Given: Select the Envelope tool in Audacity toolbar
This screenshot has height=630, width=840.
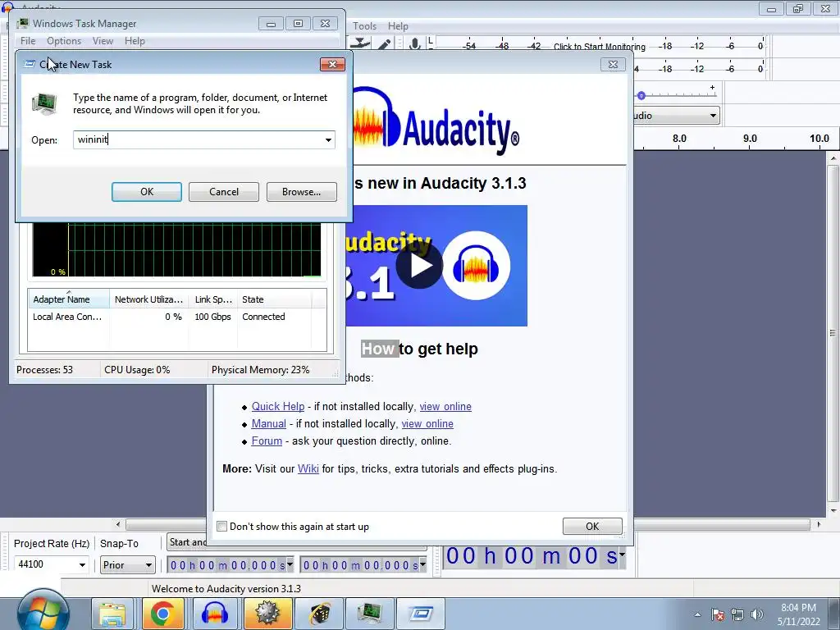Looking at the screenshot, I should coord(361,43).
